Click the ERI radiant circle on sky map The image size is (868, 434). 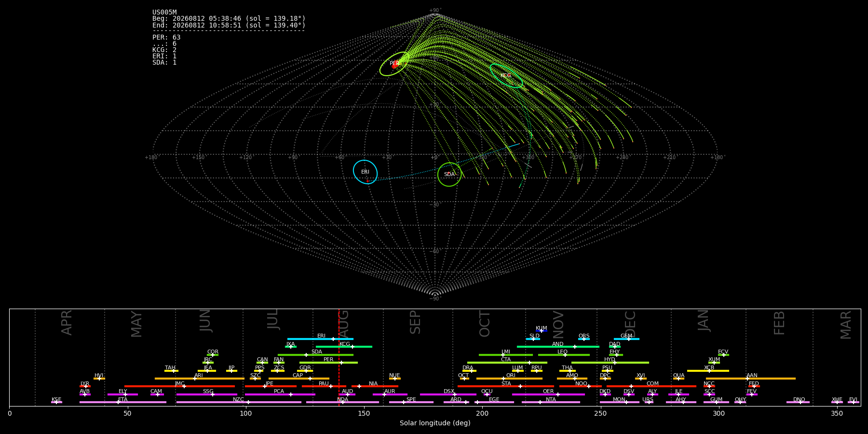365,172
